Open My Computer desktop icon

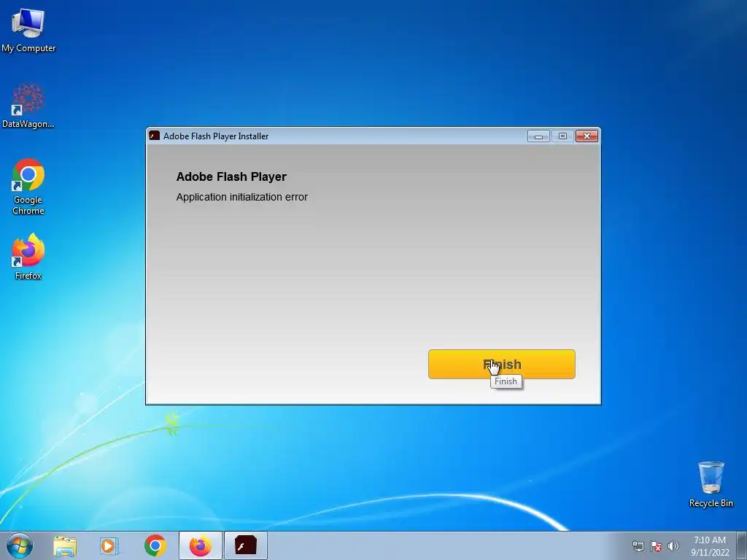(28, 31)
